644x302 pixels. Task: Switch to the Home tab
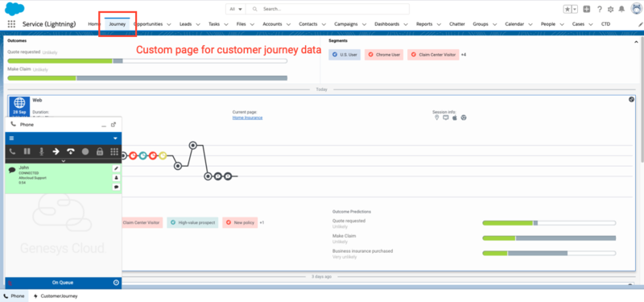click(x=93, y=24)
